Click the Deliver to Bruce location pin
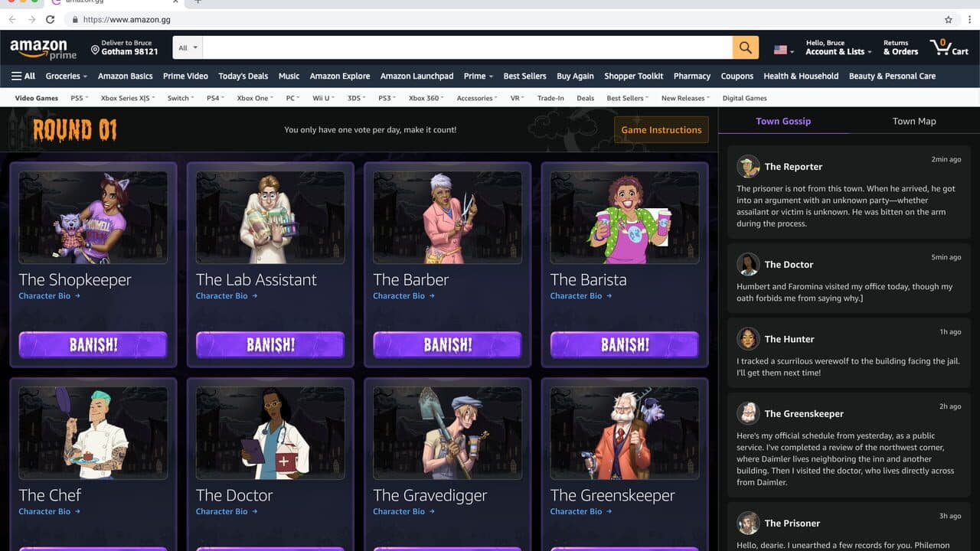980x551 pixels. [x=95, y=51]
